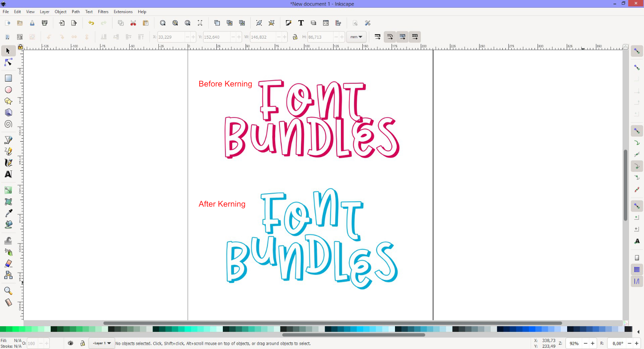Decrease the H height value
The width and height of the screenshot is (644, 349).
(336, 37)
